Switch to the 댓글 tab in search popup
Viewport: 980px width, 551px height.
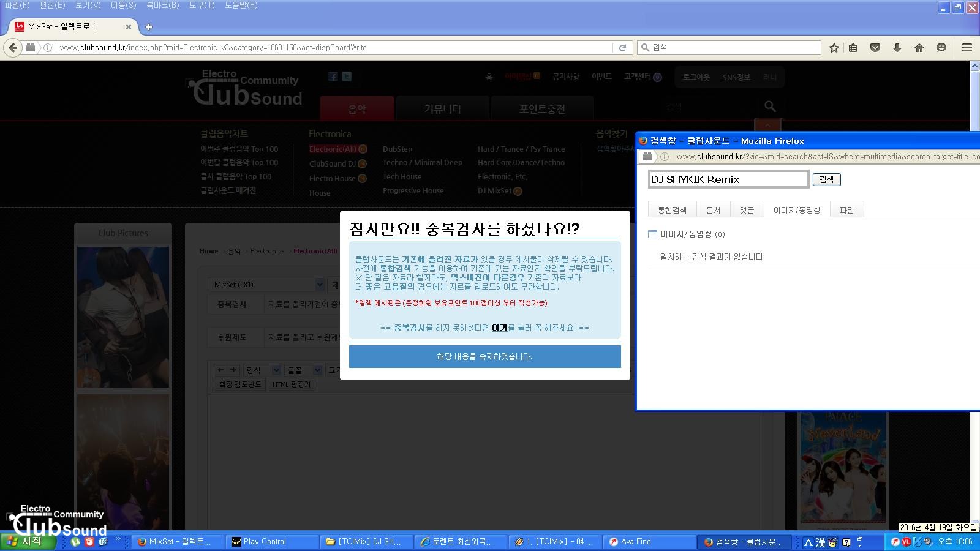[747, 210]
